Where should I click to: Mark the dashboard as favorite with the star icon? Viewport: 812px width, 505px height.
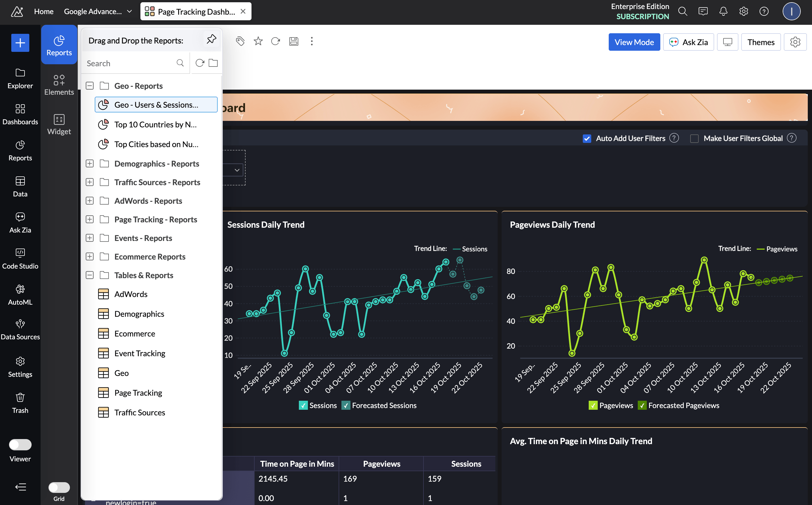click(x=258, y=41)
